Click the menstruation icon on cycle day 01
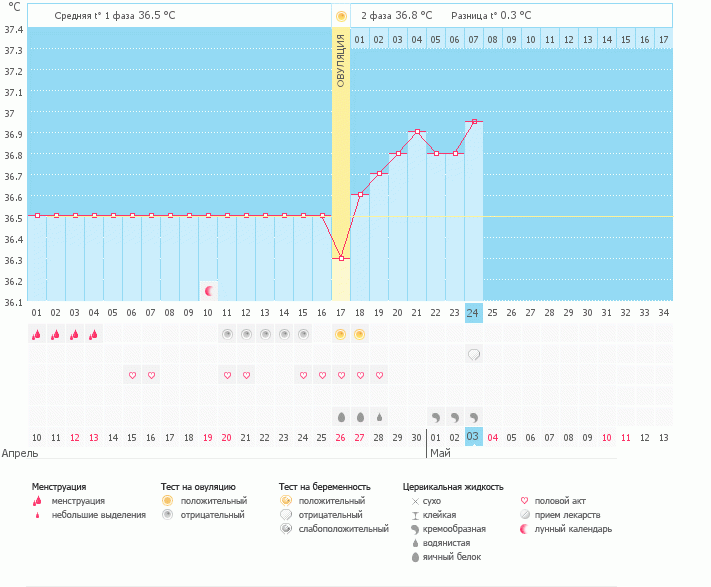Image resolution: width=711 pixels, height=587 pixels. (37, 335)
